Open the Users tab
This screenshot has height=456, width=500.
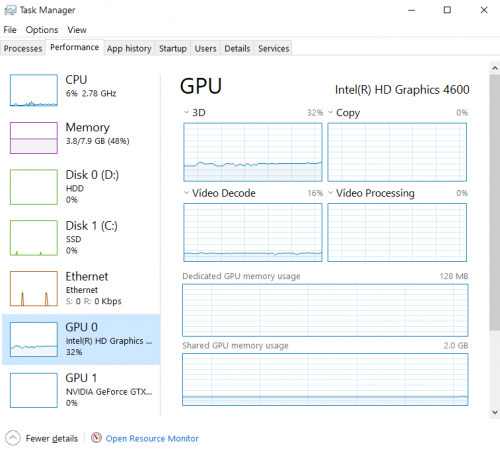tap(205, 48)
